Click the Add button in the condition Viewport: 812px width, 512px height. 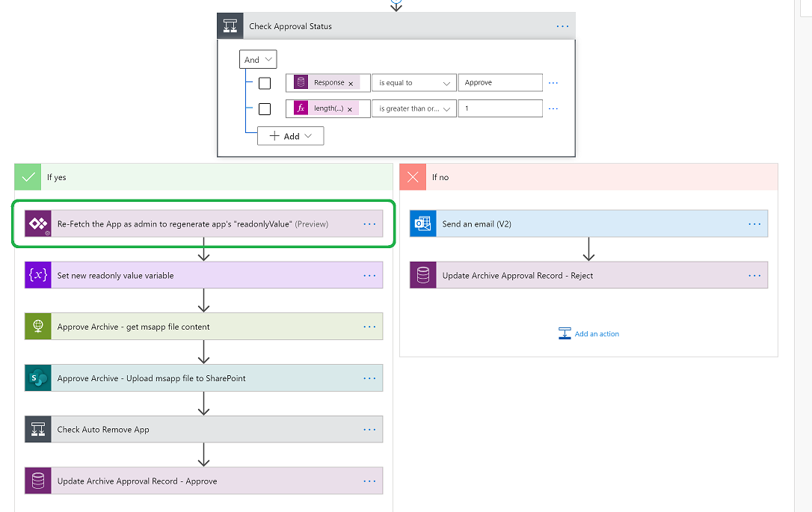coord(290,136)
